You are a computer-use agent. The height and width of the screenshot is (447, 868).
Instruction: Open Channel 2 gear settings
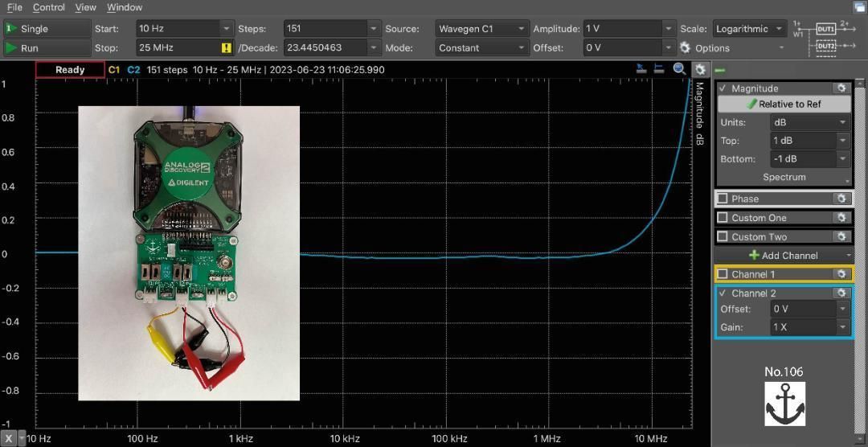pos(841,293)
